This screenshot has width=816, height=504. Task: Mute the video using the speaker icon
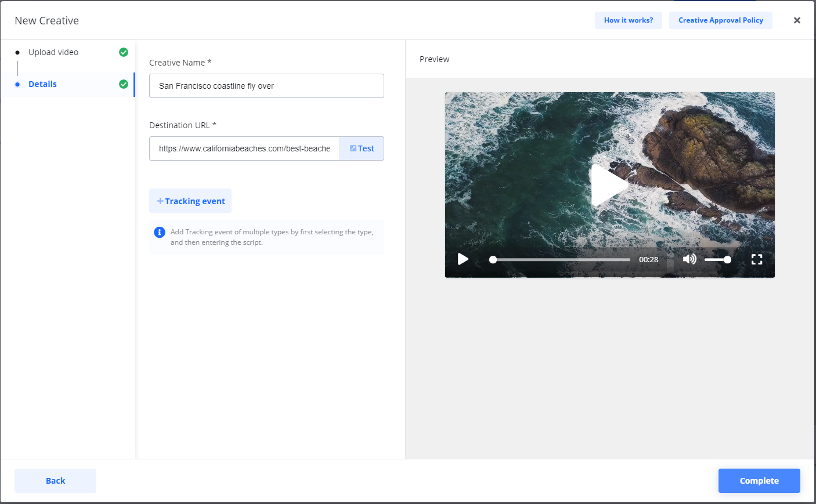coord(689,259)
